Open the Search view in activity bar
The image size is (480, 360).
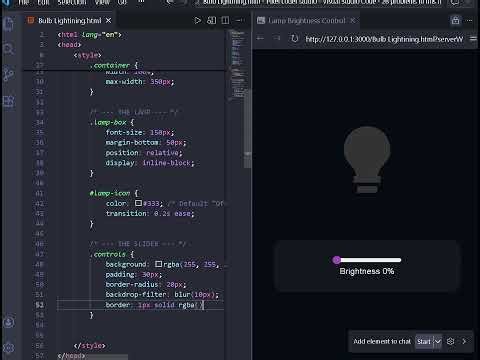click(9, 49)
